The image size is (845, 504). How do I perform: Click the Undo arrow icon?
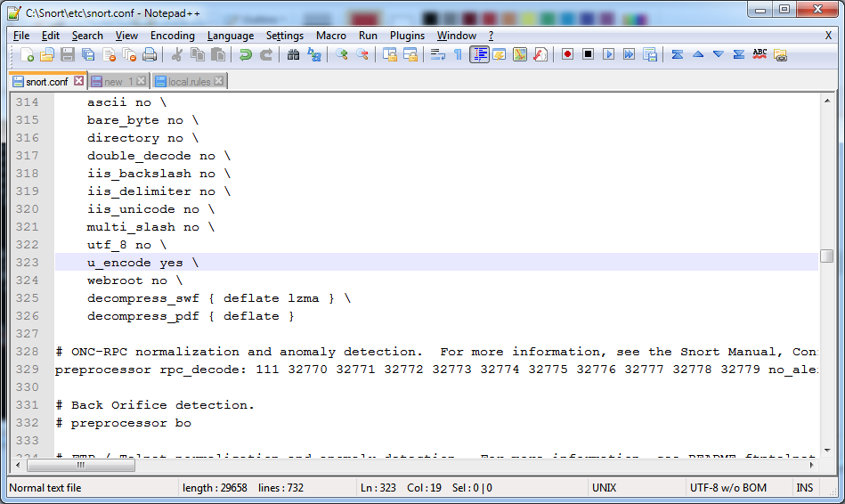246,55
